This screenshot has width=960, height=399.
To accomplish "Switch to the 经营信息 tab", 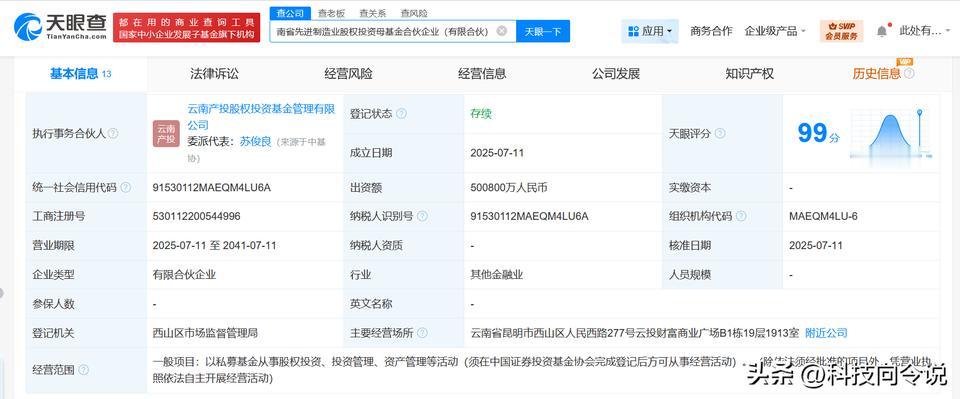I will click(x=482, y=74).
